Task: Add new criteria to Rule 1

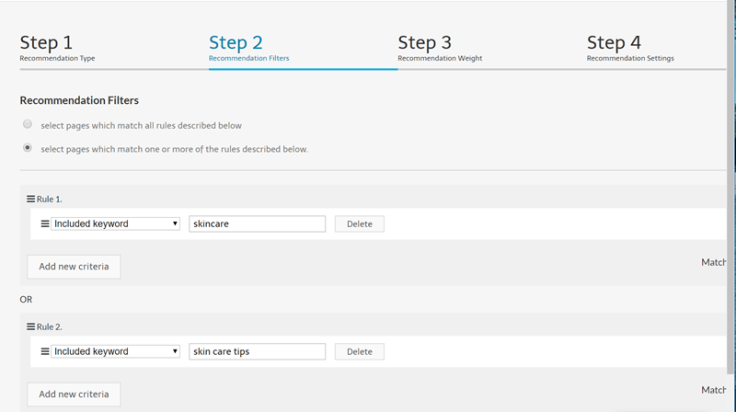Action: tap(74, 267)
